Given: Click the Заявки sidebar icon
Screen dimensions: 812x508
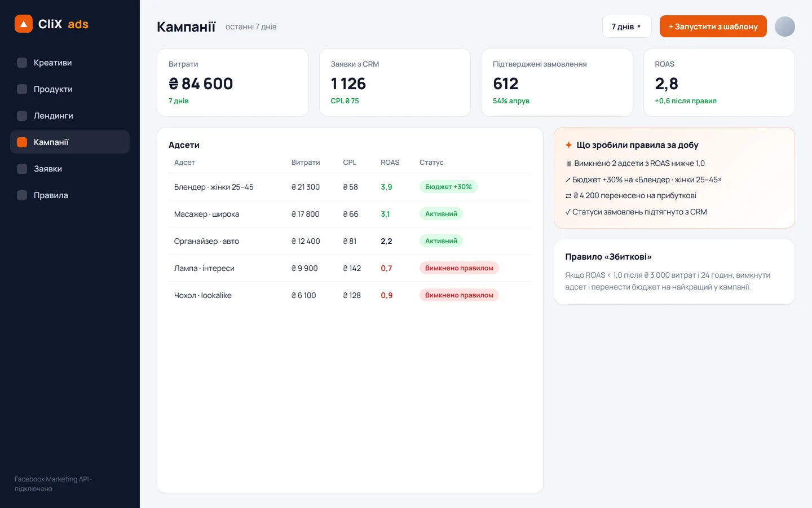Looking at the screenshot, I should pyautogui.click(x=22, y=169).
